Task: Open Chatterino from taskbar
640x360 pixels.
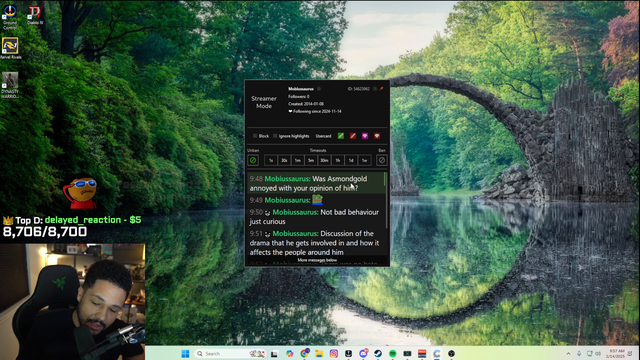Action: [x=437, y=353]
